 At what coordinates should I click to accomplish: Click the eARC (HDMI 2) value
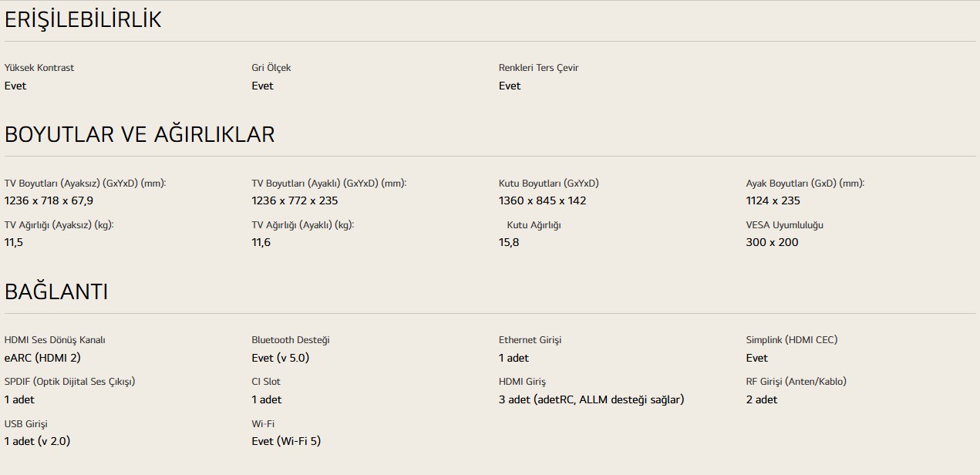click(x=42, y=358)
